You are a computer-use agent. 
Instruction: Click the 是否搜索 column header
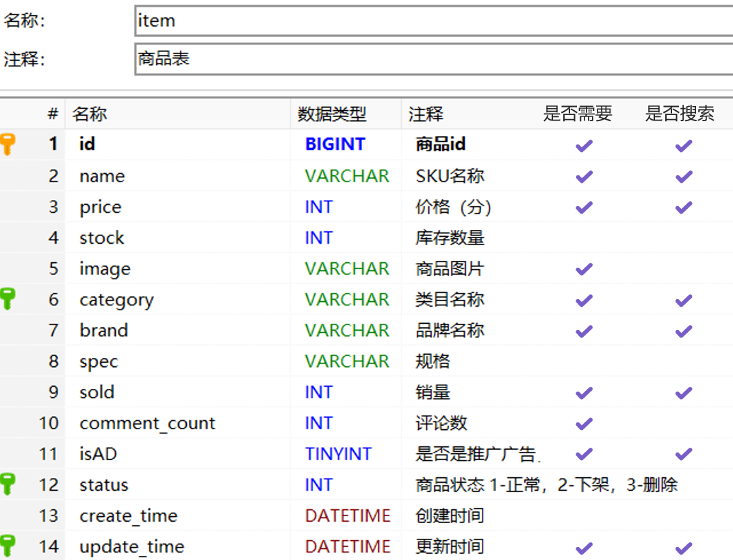pos(679,114)
